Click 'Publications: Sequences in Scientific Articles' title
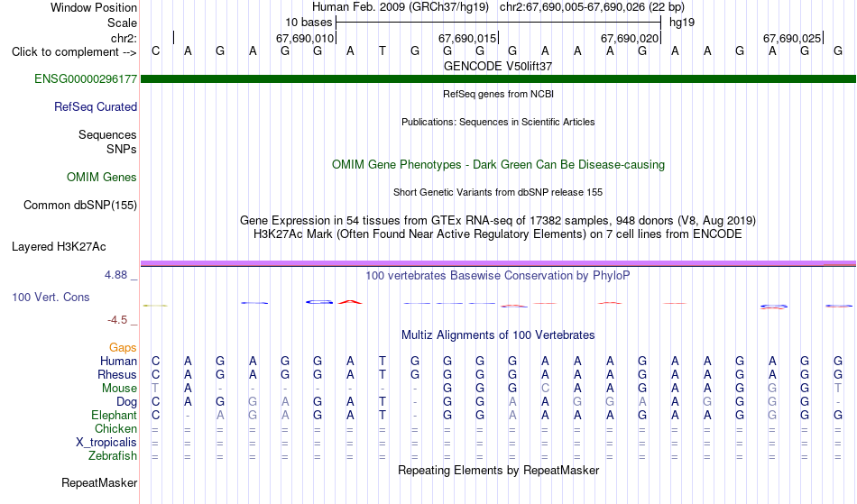The image size is (857, 504). tap(498, 122)
